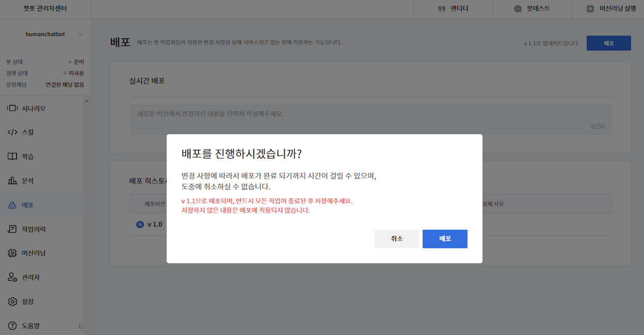
Task: Confirm deployment with the dialog 배포 button
Action: 445,239
